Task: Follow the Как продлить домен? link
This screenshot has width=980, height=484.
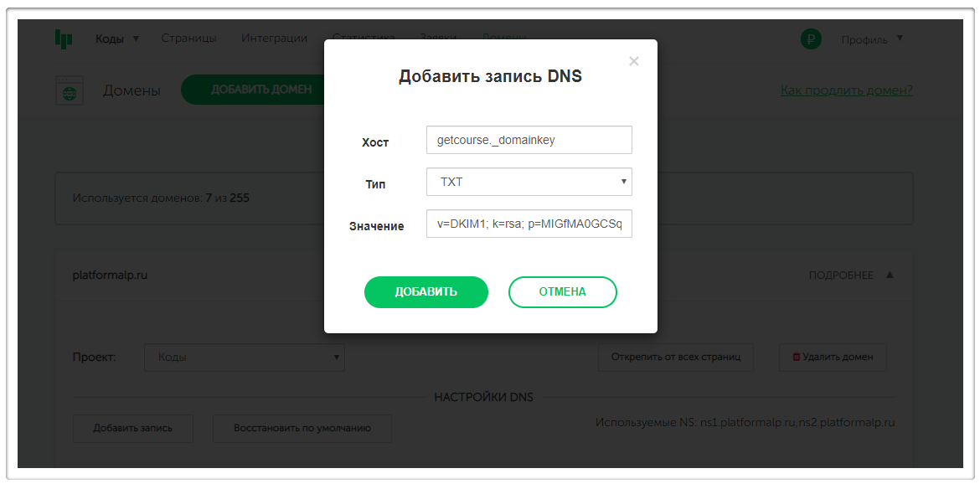Action: point(846,90)
